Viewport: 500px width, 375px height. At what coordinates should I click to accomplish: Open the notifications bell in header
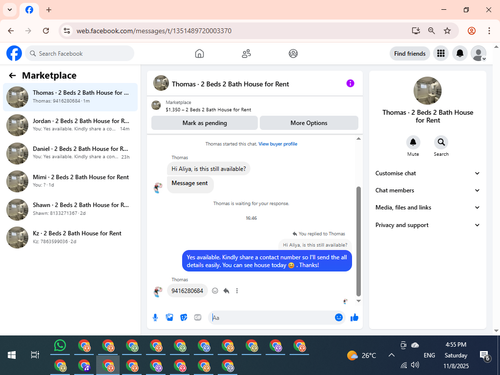pyautogui.click(x=460, y=53)
